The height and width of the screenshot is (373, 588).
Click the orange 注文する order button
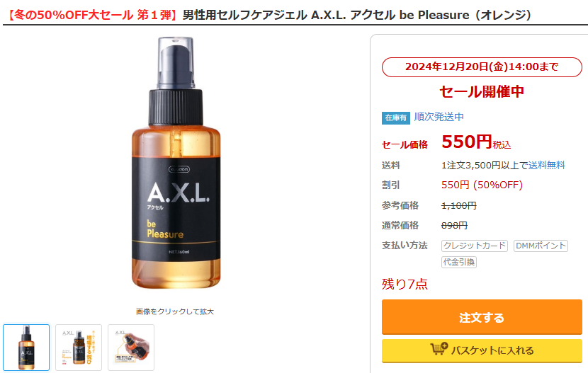[x=482, y=317]
